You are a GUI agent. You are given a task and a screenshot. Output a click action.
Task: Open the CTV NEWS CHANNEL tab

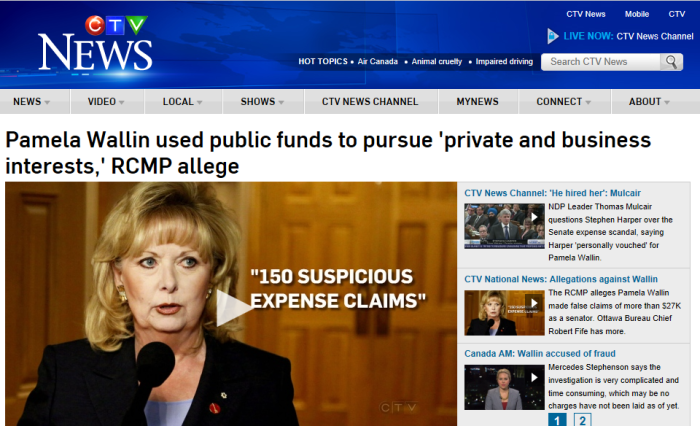[x=370, y=102]
